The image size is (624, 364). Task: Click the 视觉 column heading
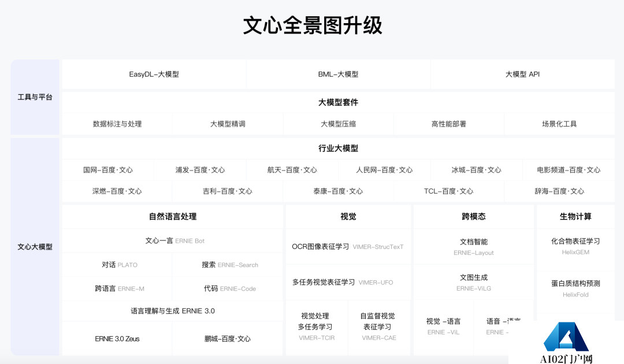point(348,217)
